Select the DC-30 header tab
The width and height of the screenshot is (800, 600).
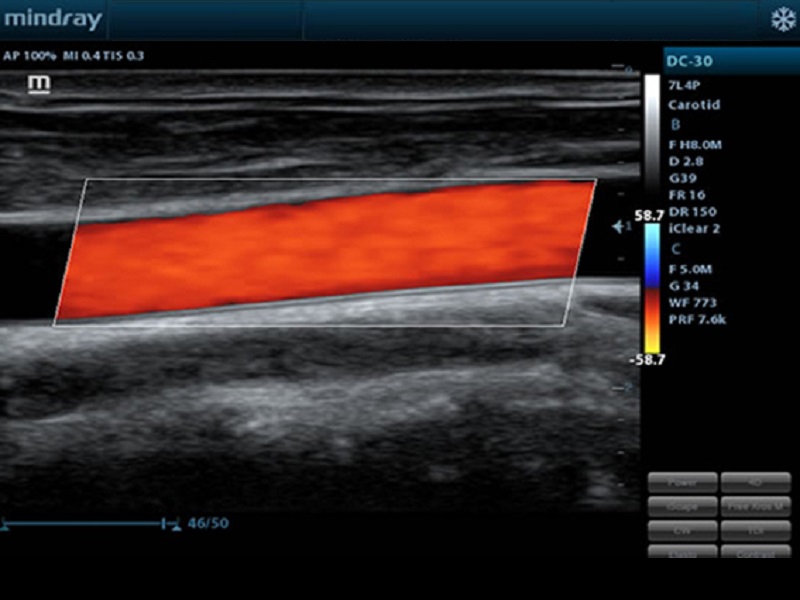[x=702, y=60]
